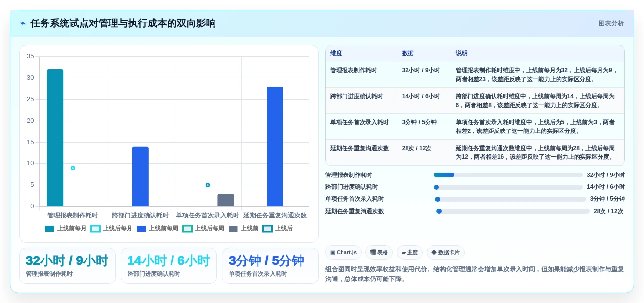Click x-axis label 延期任务重复沟通次数 in chart
This screenshot has height=303, width=644.
pos(275,216)
